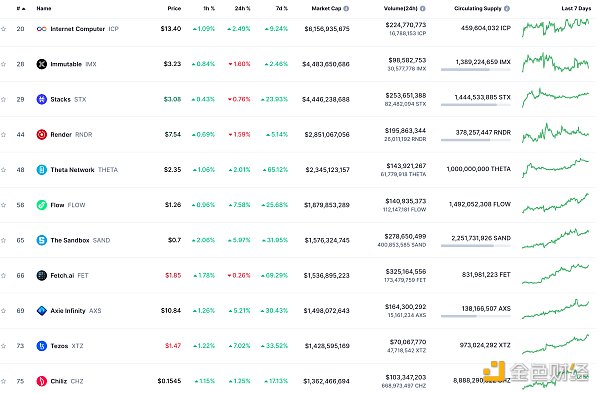Click the Internet Computer ICP logo icon

pyautogui.click(x=41, y=29)
